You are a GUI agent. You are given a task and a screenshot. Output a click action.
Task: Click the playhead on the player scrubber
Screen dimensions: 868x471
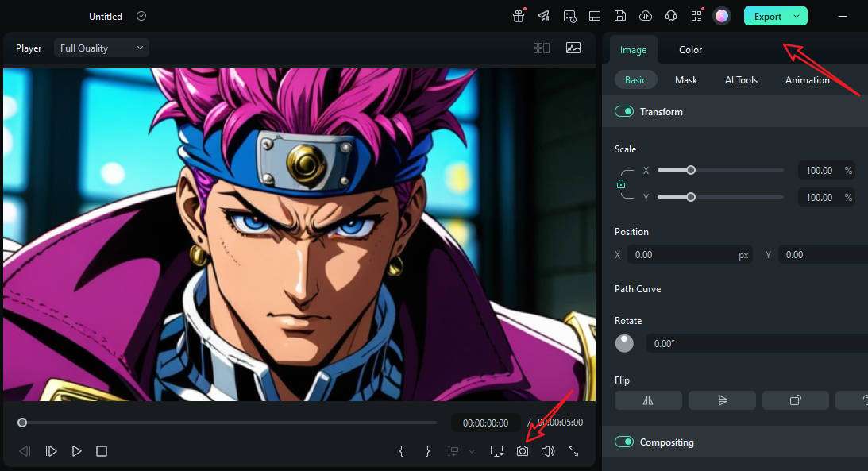(x=22, y=423)
